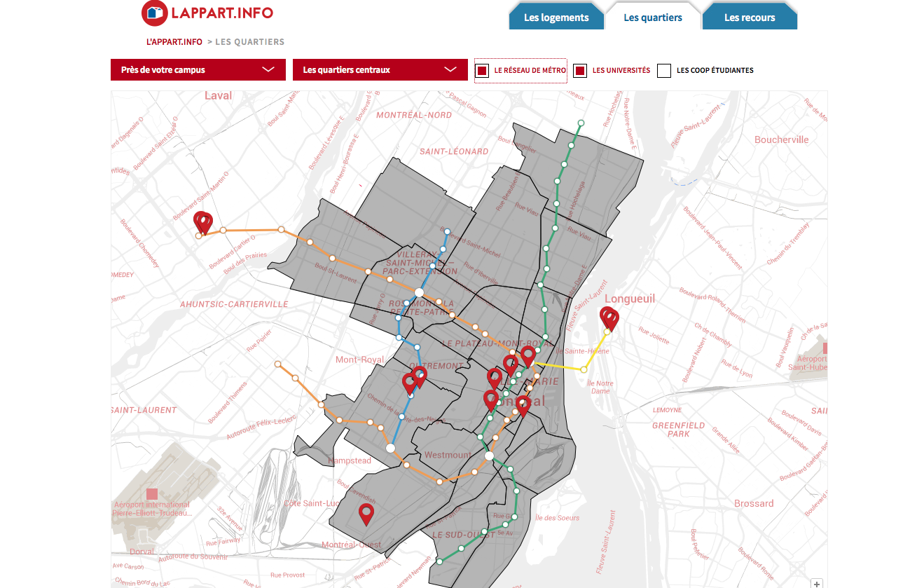Select the university pin in Longueuil
The image size is (924, 588).
[x=609, y=319]
